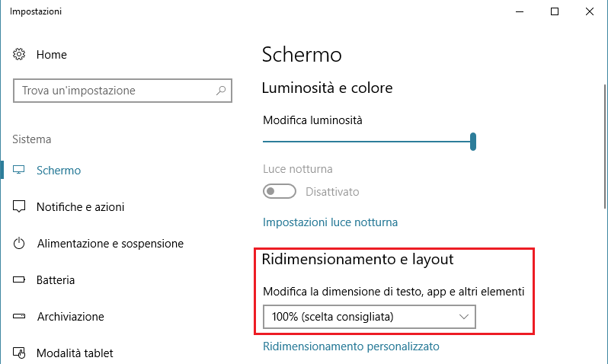Go to Home settings page
608x364 pixels.
[x=51, y=55]
